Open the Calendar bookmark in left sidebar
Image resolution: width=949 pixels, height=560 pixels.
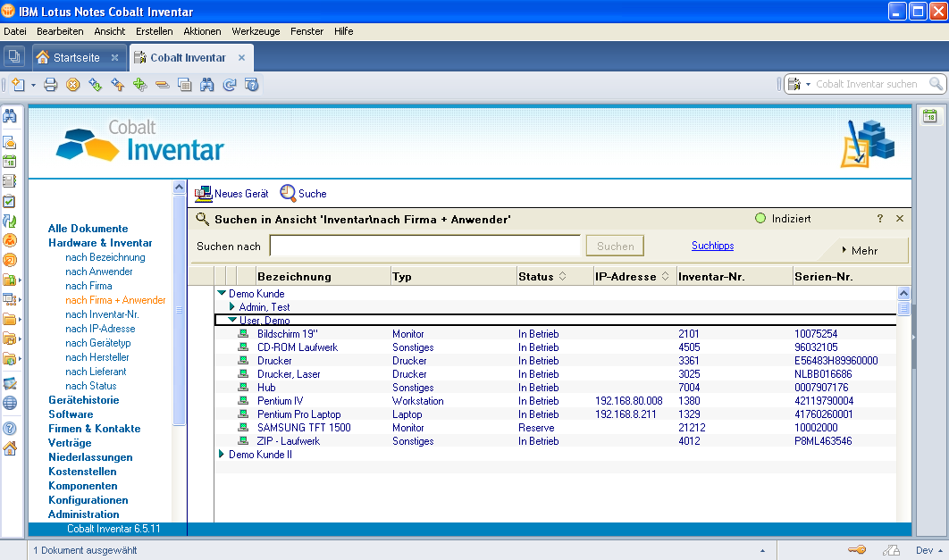pos(10,162)
